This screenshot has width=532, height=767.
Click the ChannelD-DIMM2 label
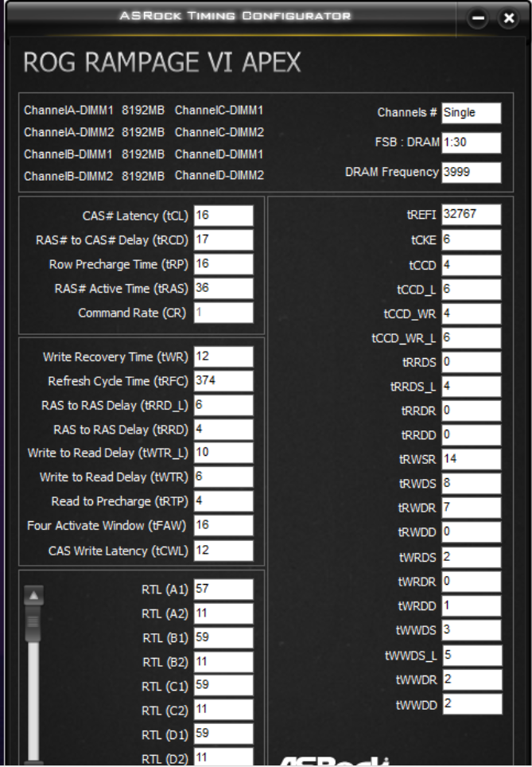point(219,175)
